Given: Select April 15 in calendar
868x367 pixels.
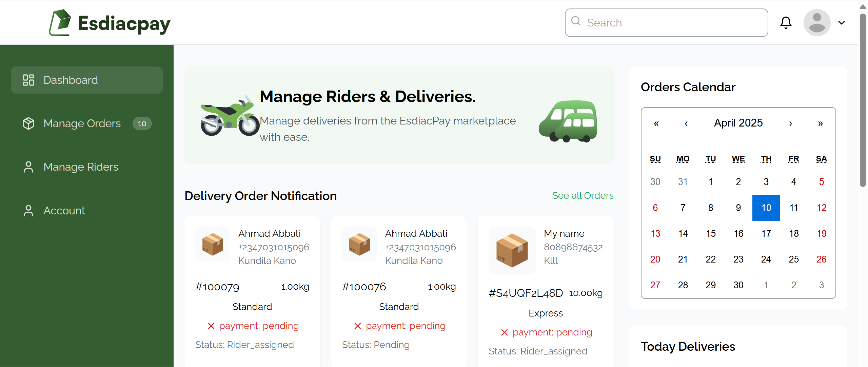Looking at the screenshot, I should [711, 233].
